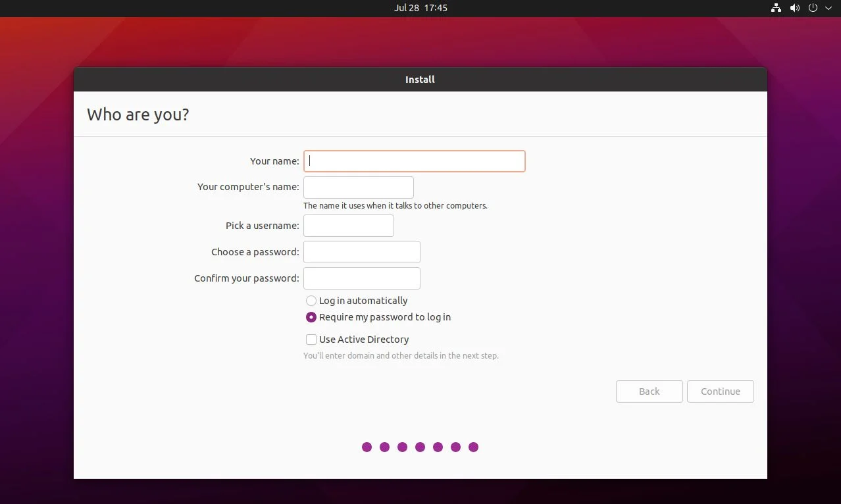841x504 pixels.
Task: Click the Who are you? heading
Action: coord(138,114)
